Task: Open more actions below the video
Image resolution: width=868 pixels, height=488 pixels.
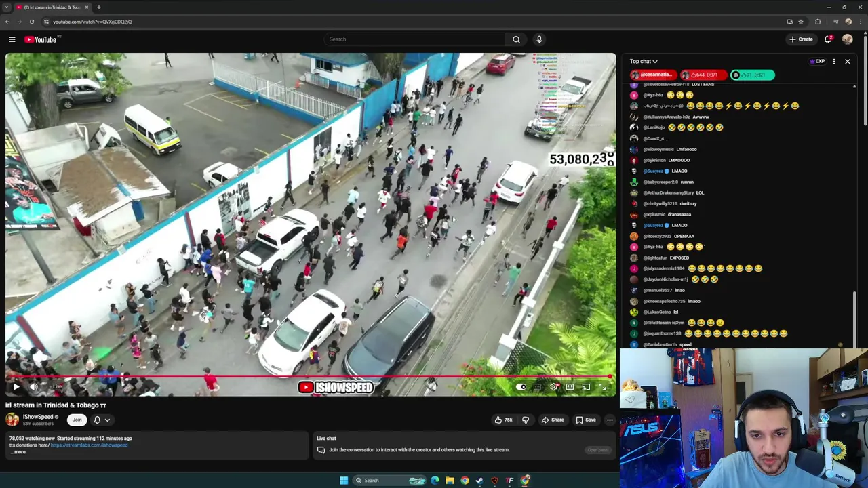Action: pos(610,420)
